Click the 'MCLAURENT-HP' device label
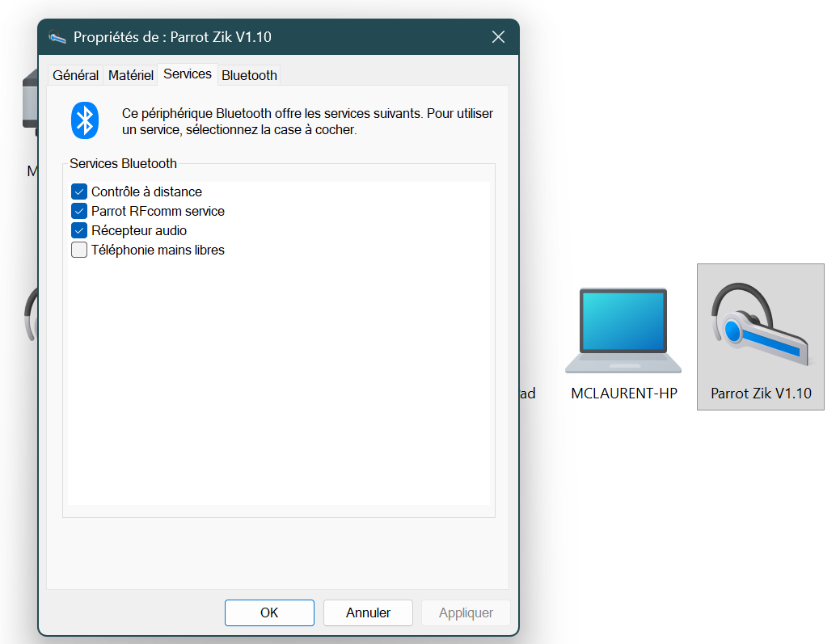Screen dimensions: 840x644 tap(624, 394)
